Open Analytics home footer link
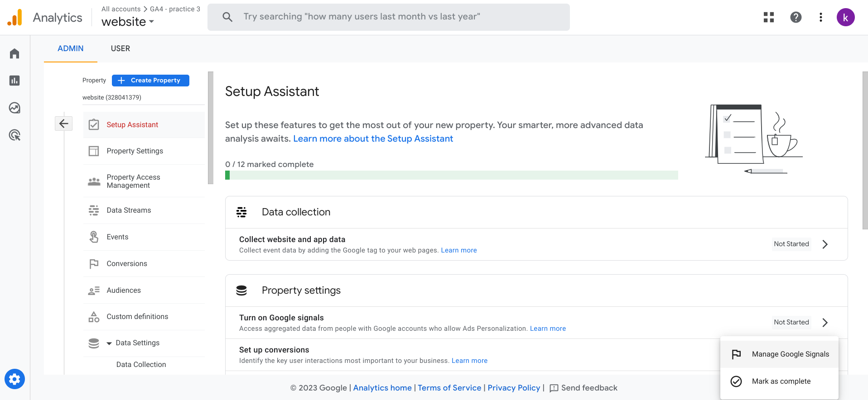868x400 pixels. coord(382,388)
